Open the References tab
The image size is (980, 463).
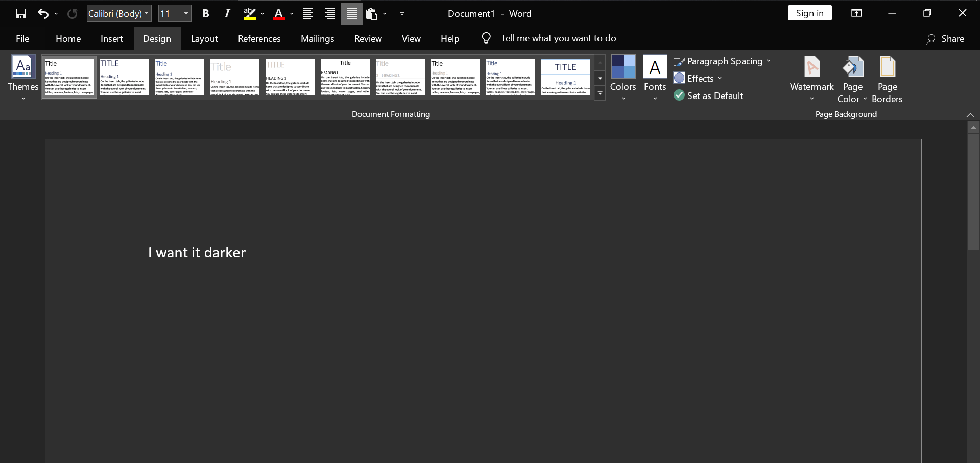coord(259,38)
